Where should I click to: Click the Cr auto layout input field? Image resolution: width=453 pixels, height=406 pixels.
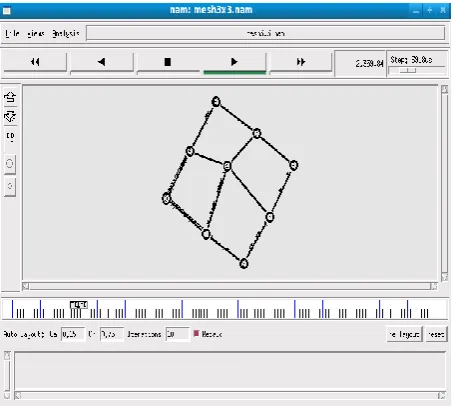click(x=112, y=334)
